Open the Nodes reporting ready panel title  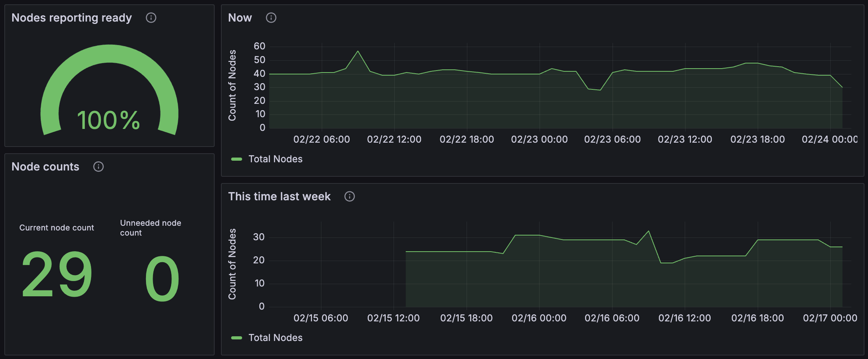72,18
